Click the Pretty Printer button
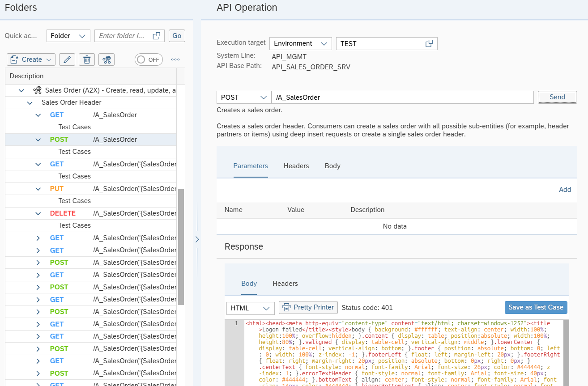This screenshot has height=386, width=588. (x=308, y=307)
